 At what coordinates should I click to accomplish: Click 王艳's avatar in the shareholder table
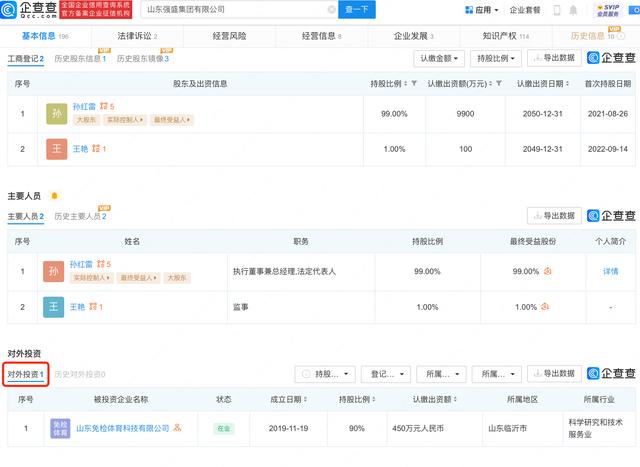coord(55,149)
